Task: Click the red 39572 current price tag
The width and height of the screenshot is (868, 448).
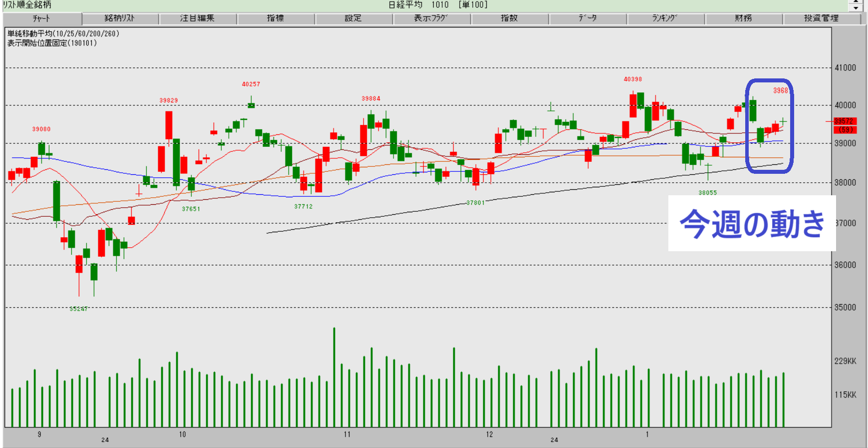Action: click(x=845, y=121)
